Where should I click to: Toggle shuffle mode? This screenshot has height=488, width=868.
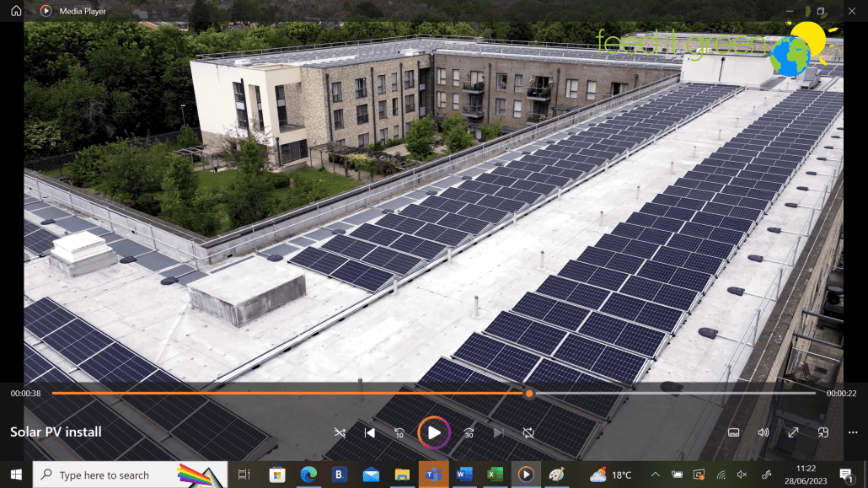(x=340, y=432)
